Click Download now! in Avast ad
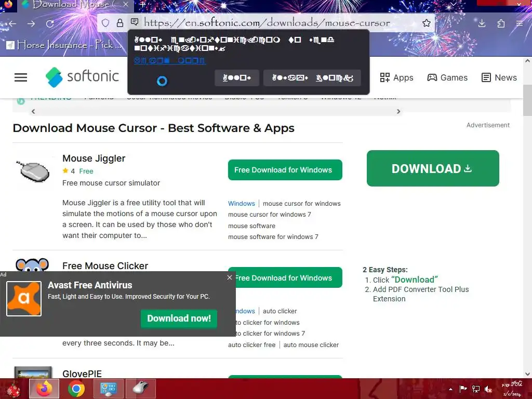The image size is (532, 399). click(179, 318)
